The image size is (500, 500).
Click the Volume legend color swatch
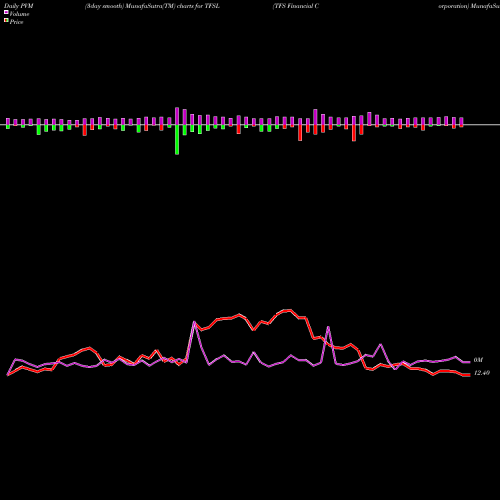click(6, 12)
